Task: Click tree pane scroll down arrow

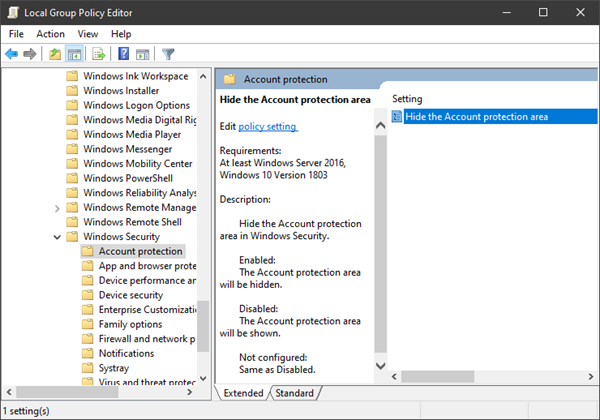Action: (203, 379)
